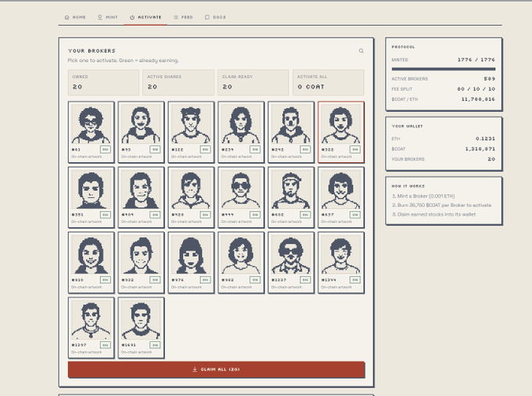The image size is (532, 396).
Task: Open the Feed tab
Action: (183, 17)
